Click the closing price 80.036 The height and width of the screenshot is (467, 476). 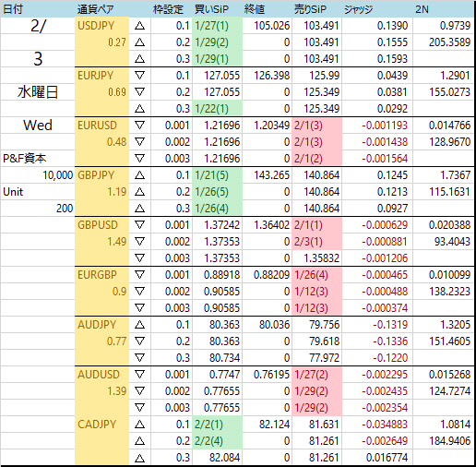click(x=274, y=325)
